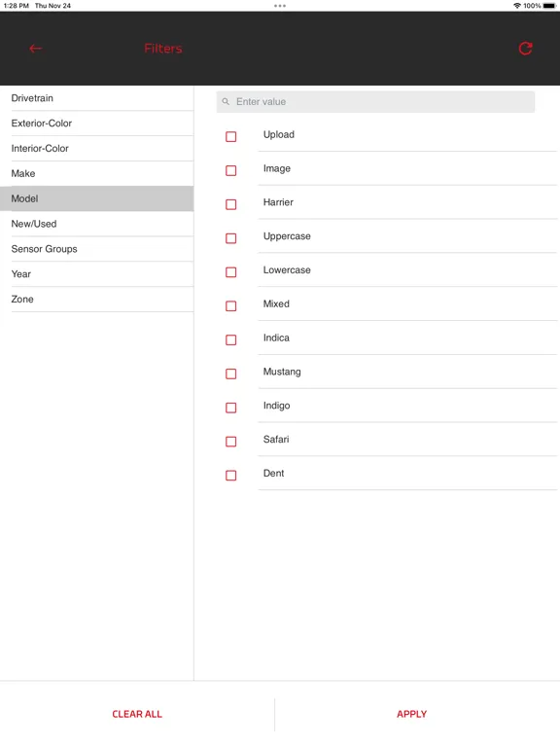Select the Exterior-Color filter category
The width and height of the screenshot is (560, 747).
[96, 124]
